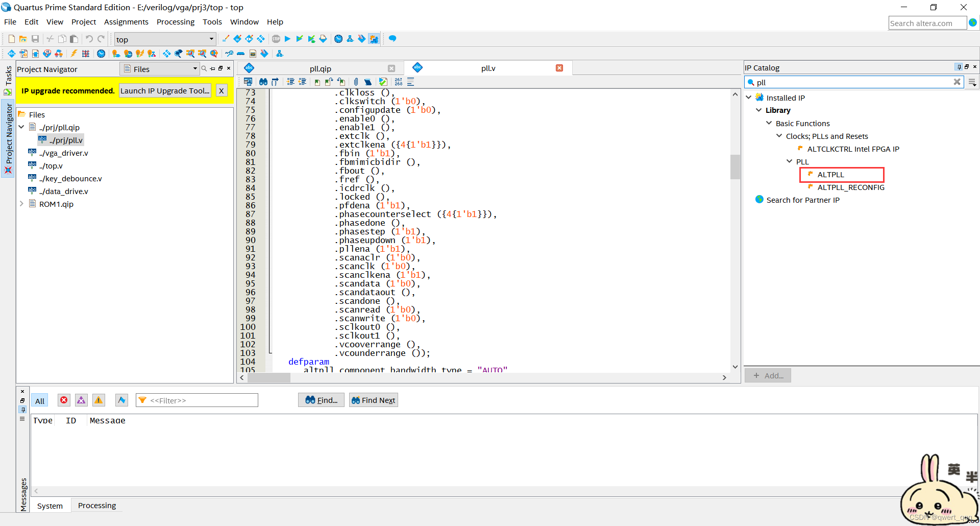Image resolution: width=980 pixels, height=526 pixels.
Task: Collapse the PLL folder node
Action: [790, 161]
